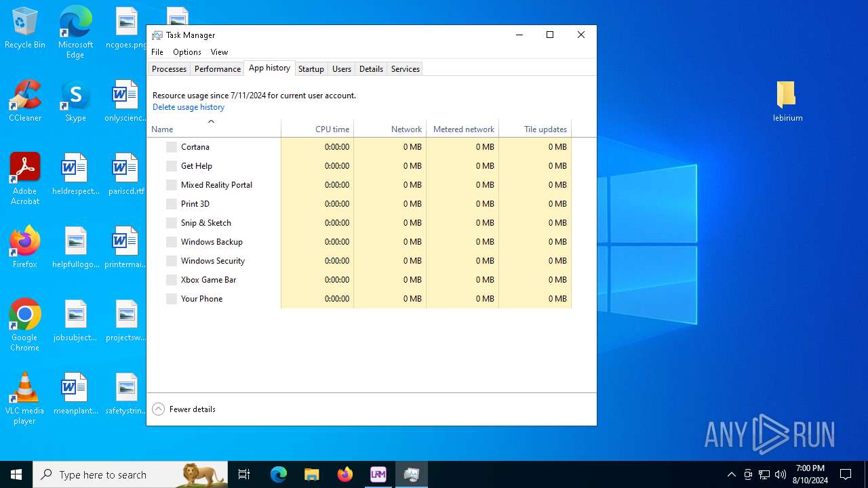Open the File menu in Task Manager
This screenshot has width=868, height=488.
click(x=157, y=52)
